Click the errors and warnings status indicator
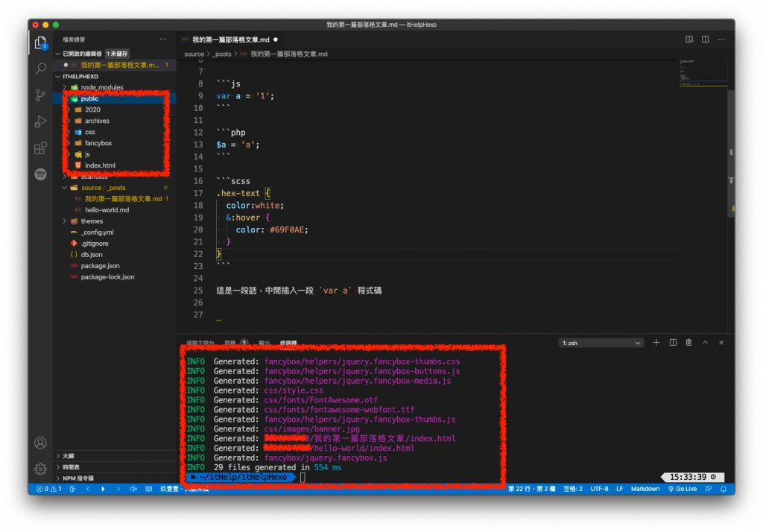Screen dimensions: 763x532 coord(48,490)
